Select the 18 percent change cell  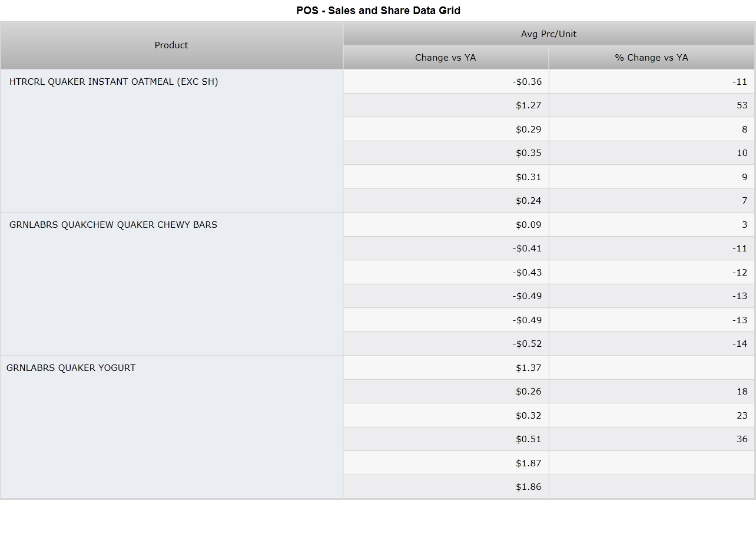[652, 392]
